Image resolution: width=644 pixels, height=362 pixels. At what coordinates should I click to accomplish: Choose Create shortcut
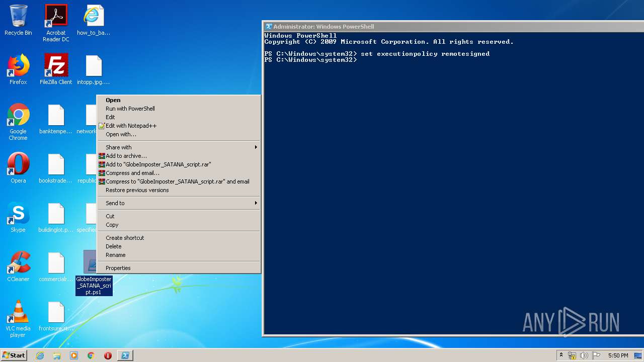tap(179, 238)
